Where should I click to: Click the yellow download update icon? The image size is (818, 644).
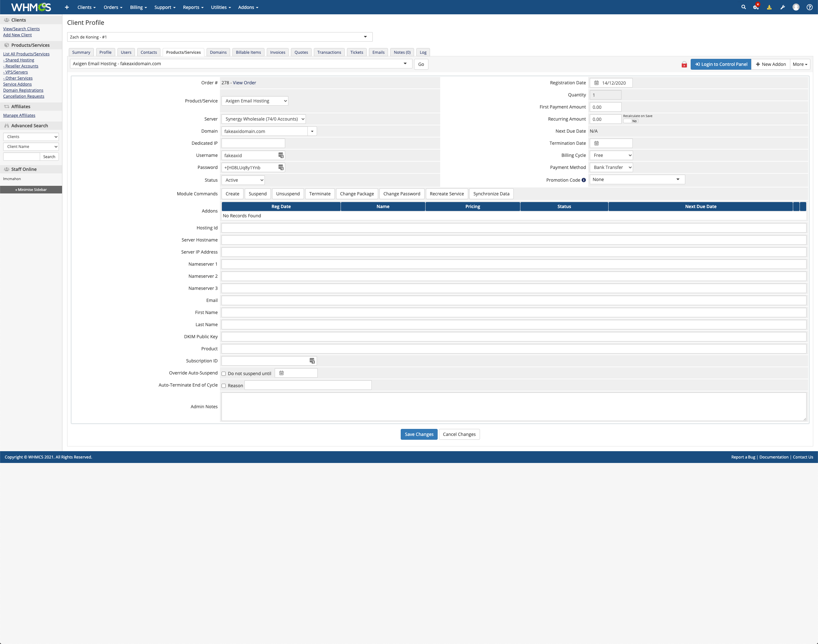[769, 7]
